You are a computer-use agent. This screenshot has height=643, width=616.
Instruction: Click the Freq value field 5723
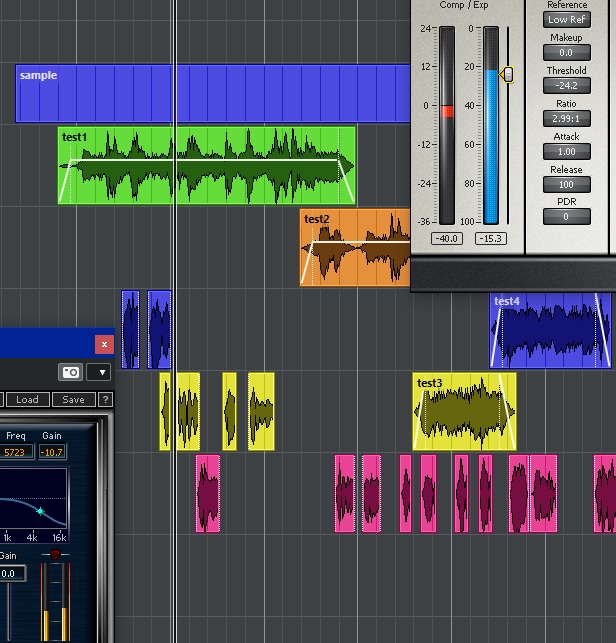tap(16, 452)
